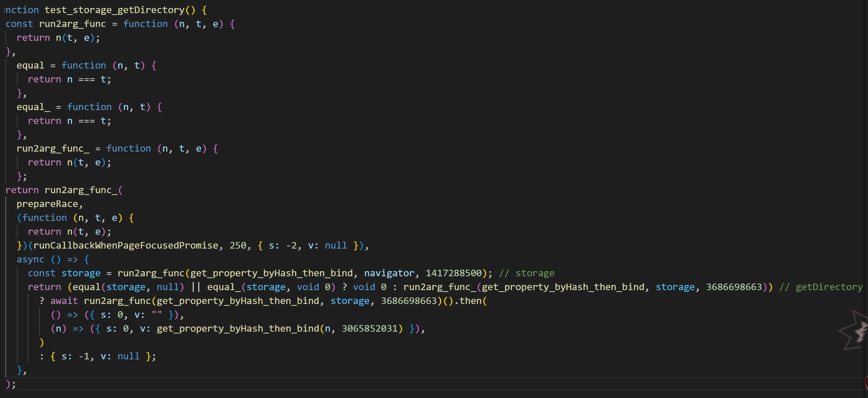Click 'null' inside equal(storage, null)

click(167, 287)
